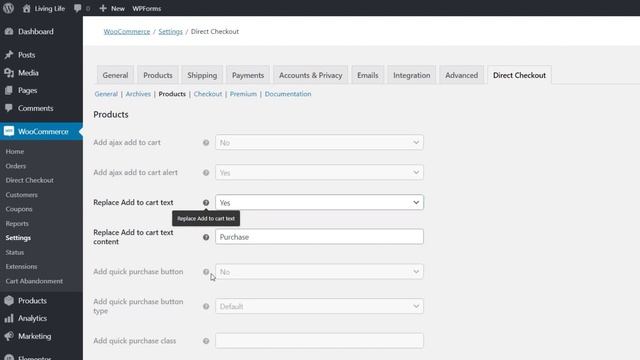Viewport: 640px width, 360px height.
Task: Click the Pages sidebar icon
Action: (9, 90)
